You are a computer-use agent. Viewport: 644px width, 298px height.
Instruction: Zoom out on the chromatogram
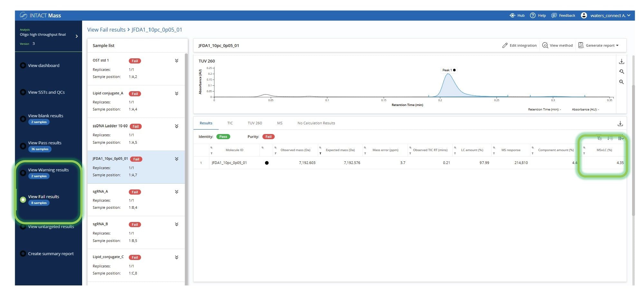click(x=621, y=82)
